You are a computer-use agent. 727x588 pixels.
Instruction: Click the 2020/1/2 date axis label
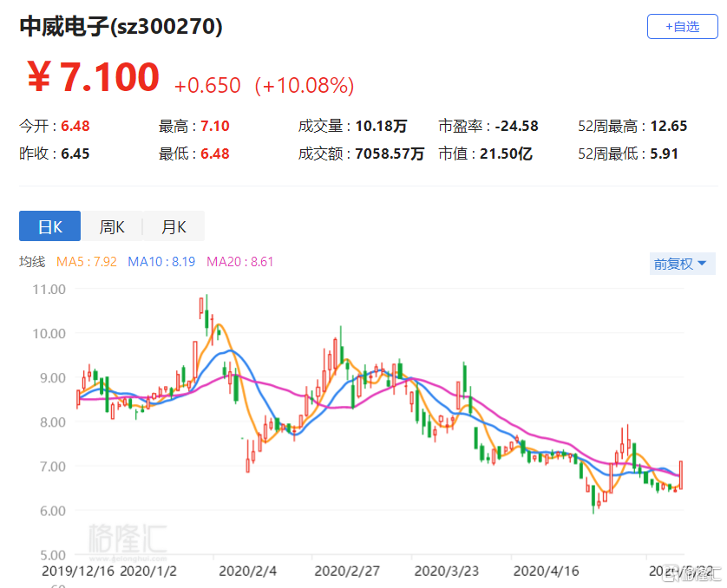148,571
